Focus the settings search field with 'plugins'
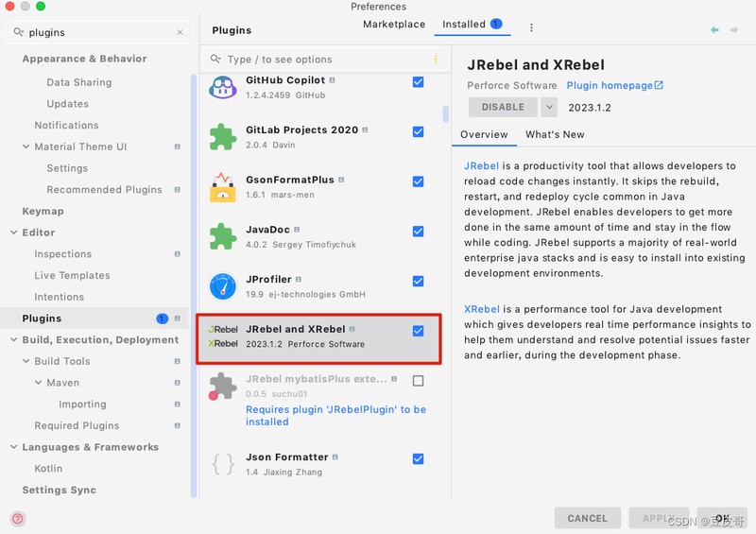Image resolution: width=756 pixels, height=534 pixels. click(x=99, y=32)
